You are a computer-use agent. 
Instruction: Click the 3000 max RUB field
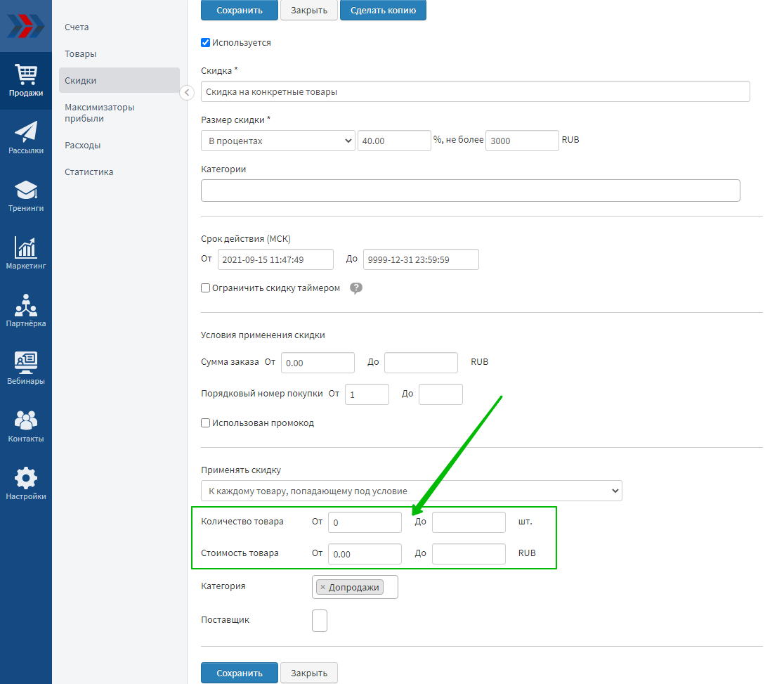click(x=522, y=141)
